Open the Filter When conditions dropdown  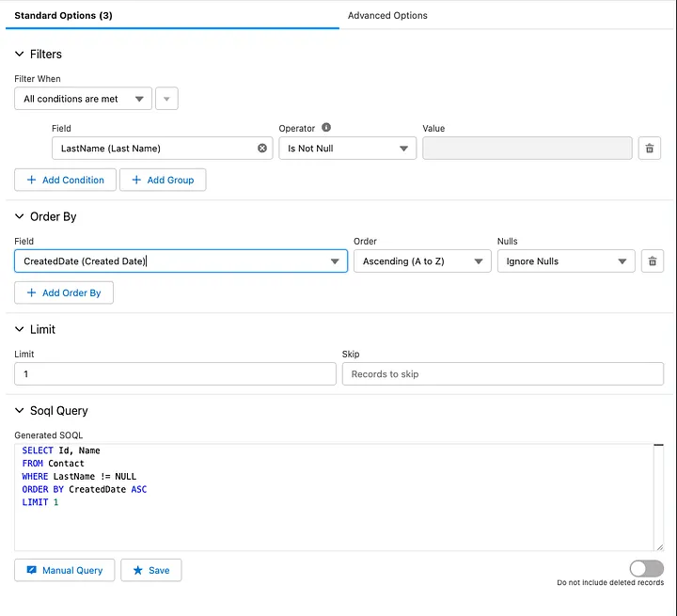[x=83, y=99]
